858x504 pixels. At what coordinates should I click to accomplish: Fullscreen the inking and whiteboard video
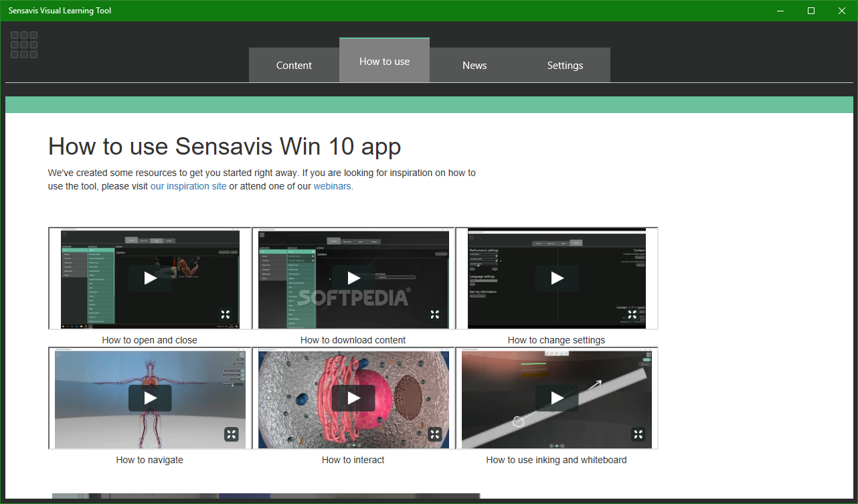[638, 434]
